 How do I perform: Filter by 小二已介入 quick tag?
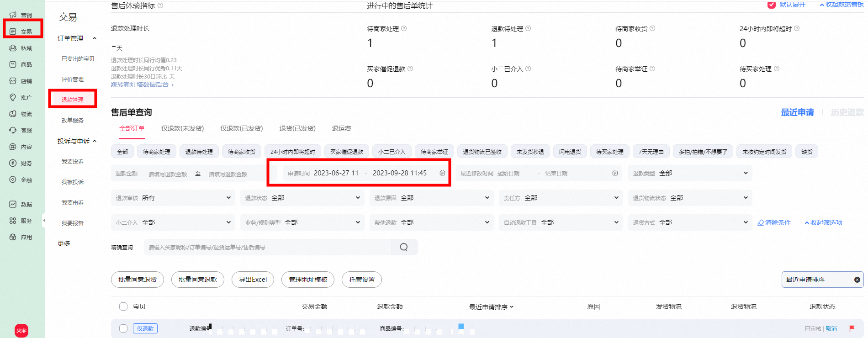[392, 152]
